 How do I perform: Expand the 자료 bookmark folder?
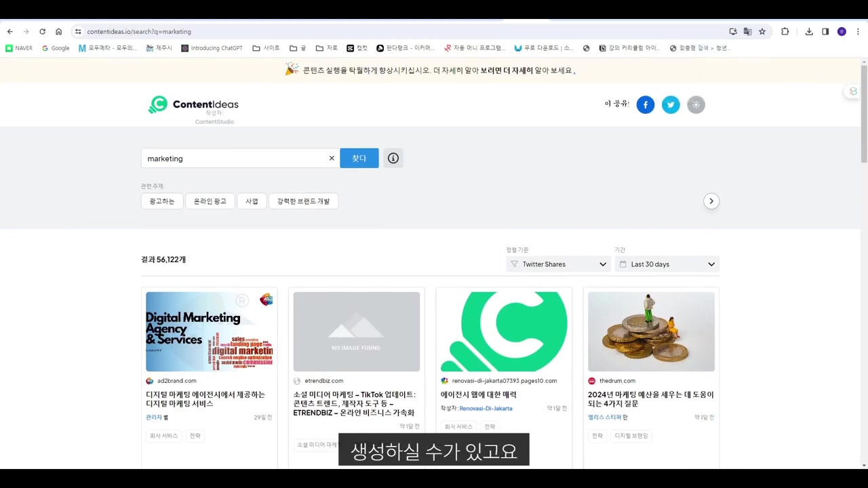[327, 48]
